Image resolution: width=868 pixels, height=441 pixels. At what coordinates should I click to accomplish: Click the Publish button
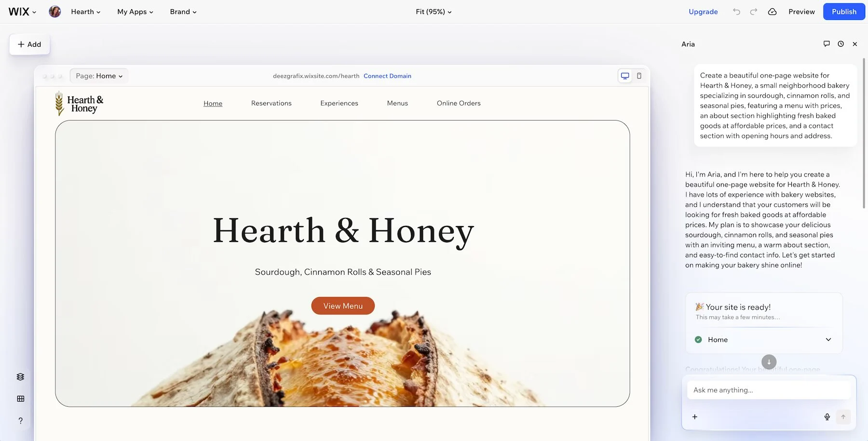pos(844,12)
